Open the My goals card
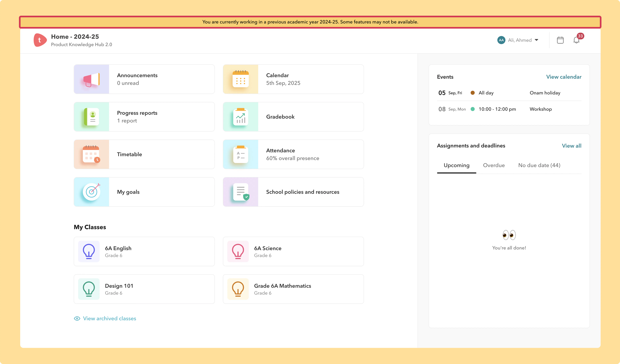This screenshot has height=364, width=620. (144, 192)
